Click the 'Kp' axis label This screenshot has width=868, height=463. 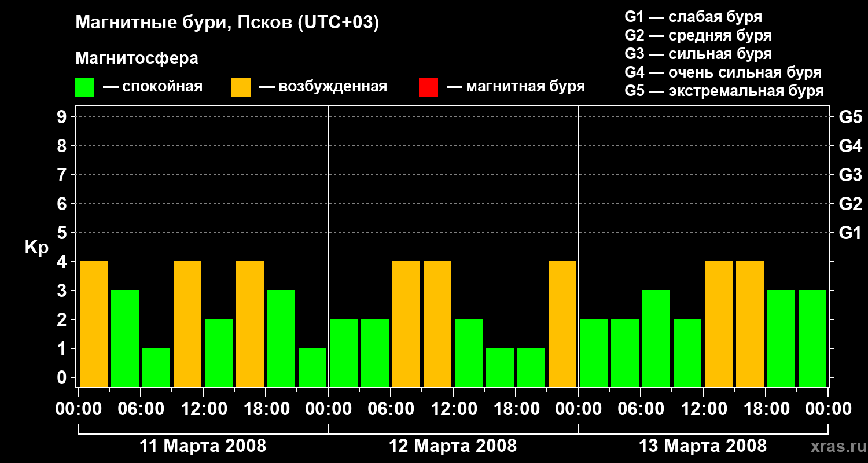pos(36,248)
